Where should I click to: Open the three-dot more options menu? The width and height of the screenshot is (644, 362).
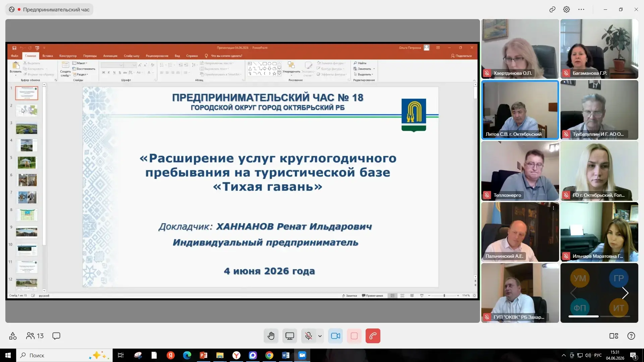[581, 9]
